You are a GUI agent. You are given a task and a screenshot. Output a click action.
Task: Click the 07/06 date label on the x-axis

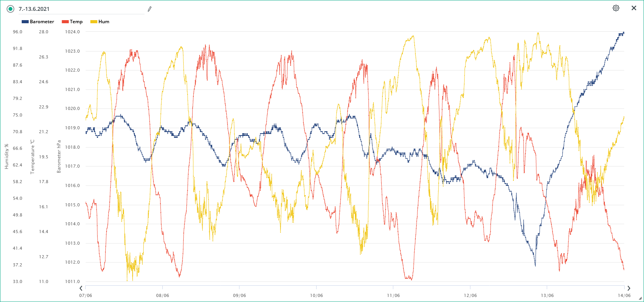tap(86, 295)
